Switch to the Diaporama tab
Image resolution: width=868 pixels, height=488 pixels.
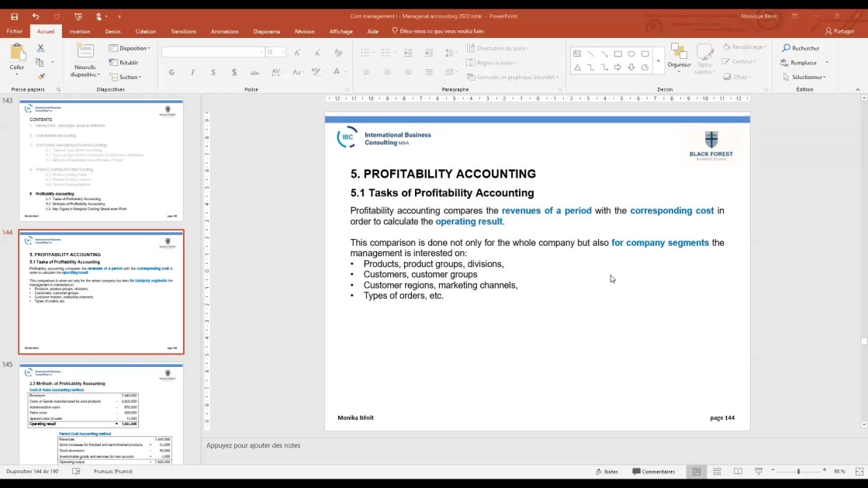tap(266, 32)
